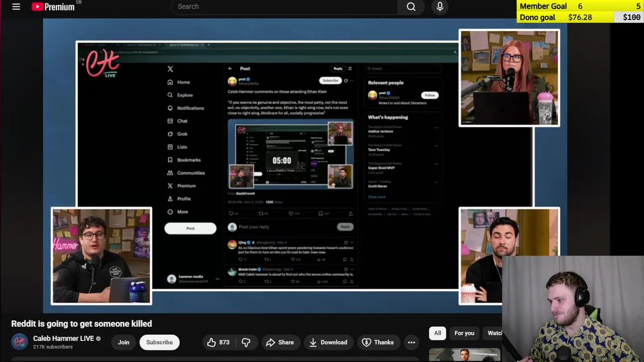The image size is (644, 362).
Task: Start voice search with the microphone
Action: (440, 7)
